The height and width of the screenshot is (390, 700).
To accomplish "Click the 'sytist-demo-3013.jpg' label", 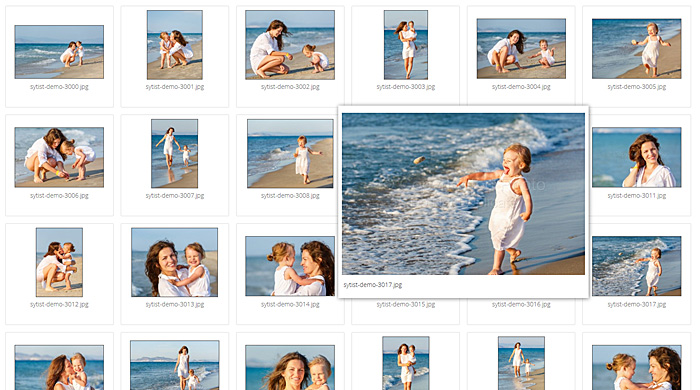I will pyautogui.click(x=175, y=304).
